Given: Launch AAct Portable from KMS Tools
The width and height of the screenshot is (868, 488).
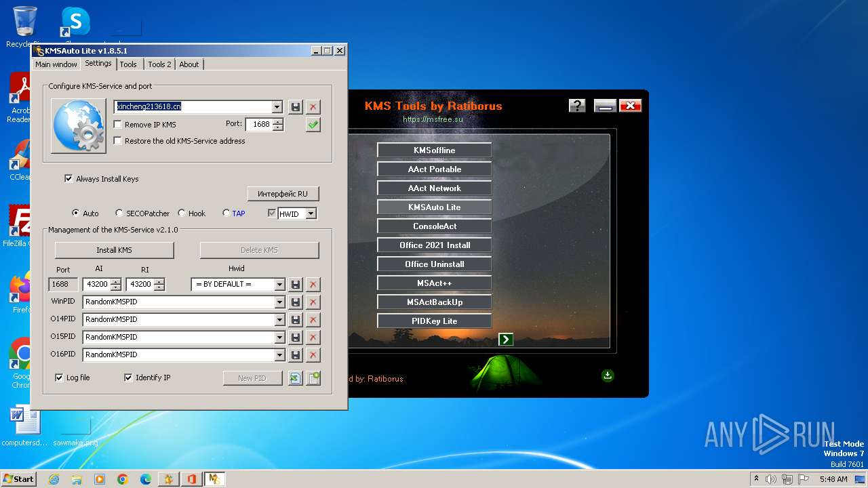Looking at the screenshot, I should (435, 169).
